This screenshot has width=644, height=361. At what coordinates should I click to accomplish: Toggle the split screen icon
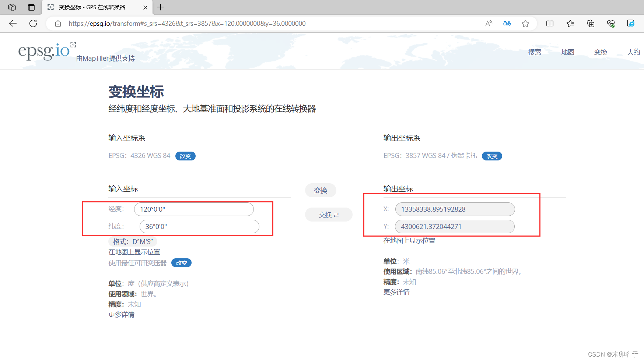[x=550, y=24]
